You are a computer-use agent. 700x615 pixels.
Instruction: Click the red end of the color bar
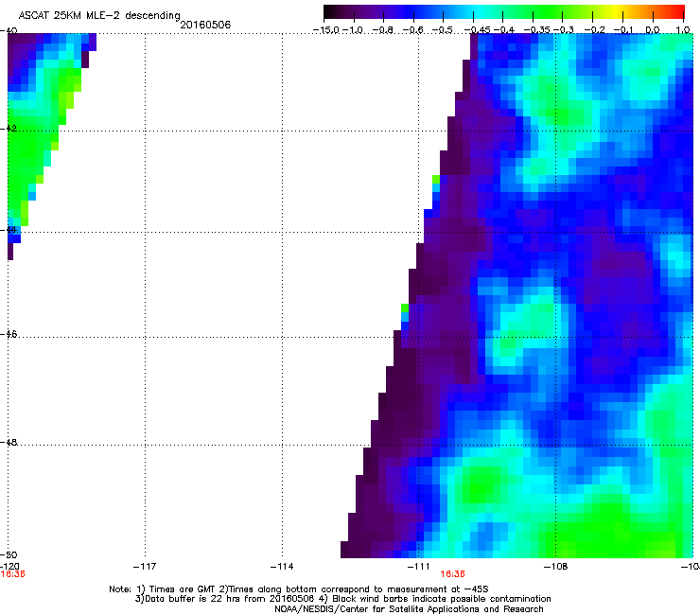[x=678, y=11]
